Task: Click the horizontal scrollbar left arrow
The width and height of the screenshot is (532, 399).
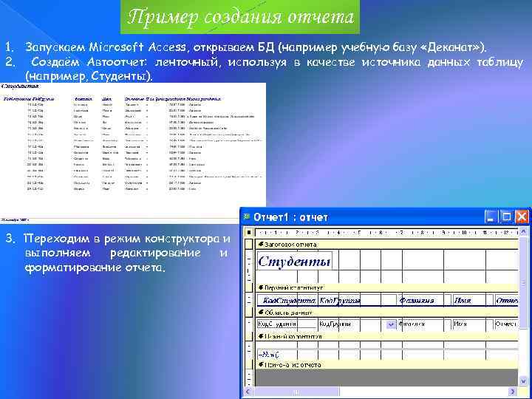Action: click(x=248, y=392)
